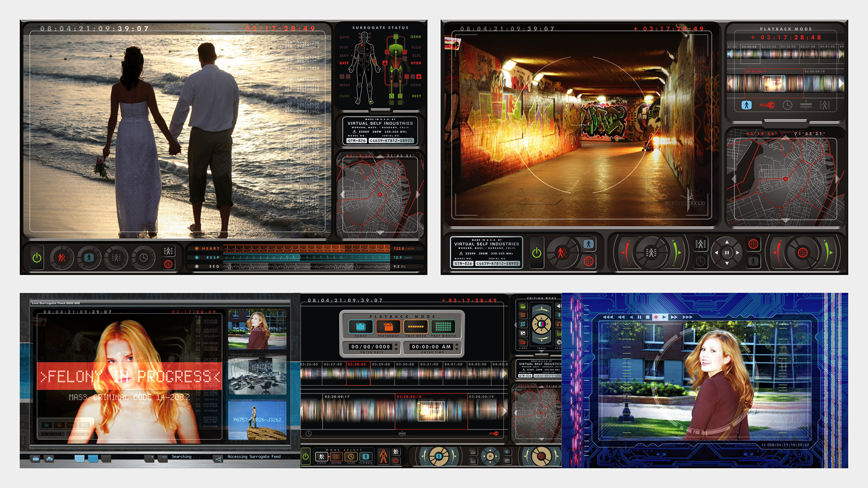Select the Record mode icon in Mode Select
The image size is (868, 488).
tap(336, 457)
